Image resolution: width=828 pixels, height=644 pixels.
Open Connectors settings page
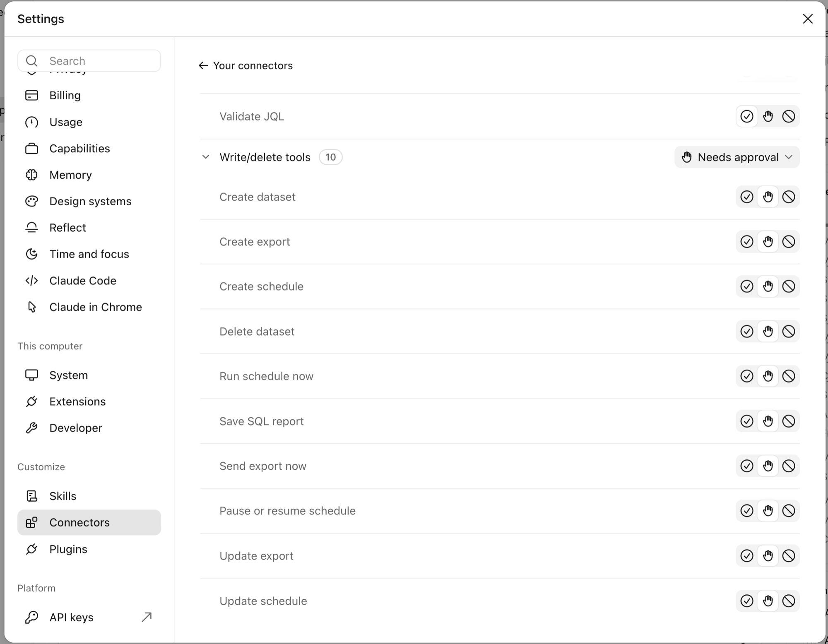click(x=89, y=522)
